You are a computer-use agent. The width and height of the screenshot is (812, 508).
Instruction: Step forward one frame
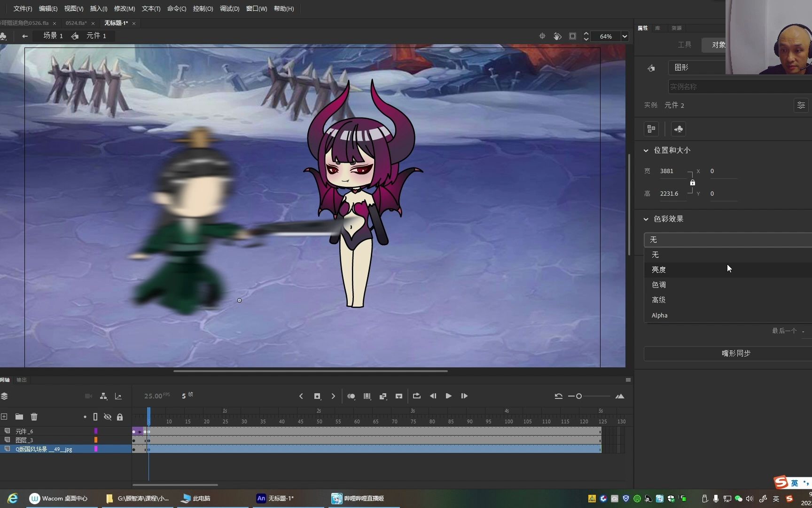click(x=464, y=396)
